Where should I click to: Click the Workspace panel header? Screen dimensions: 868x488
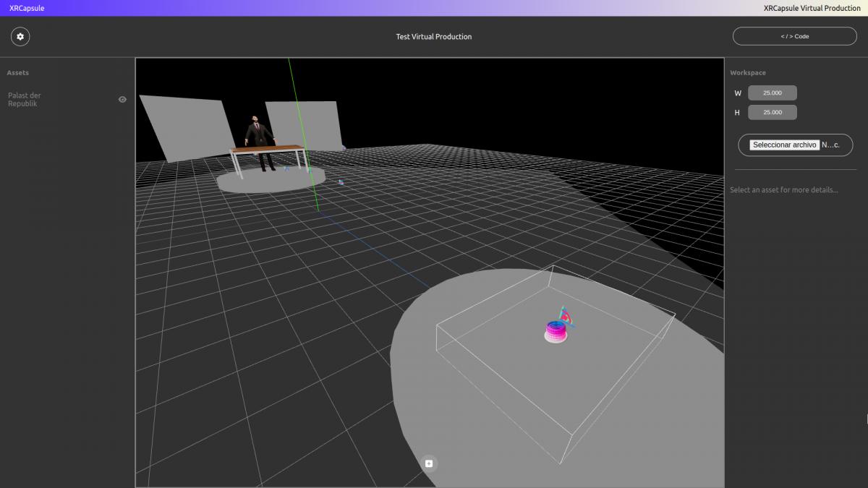[x=747, y=72]
